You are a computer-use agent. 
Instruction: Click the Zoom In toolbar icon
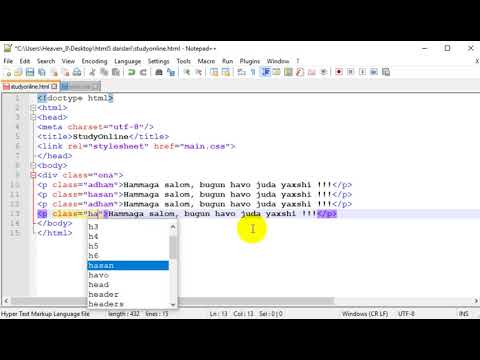187,72
